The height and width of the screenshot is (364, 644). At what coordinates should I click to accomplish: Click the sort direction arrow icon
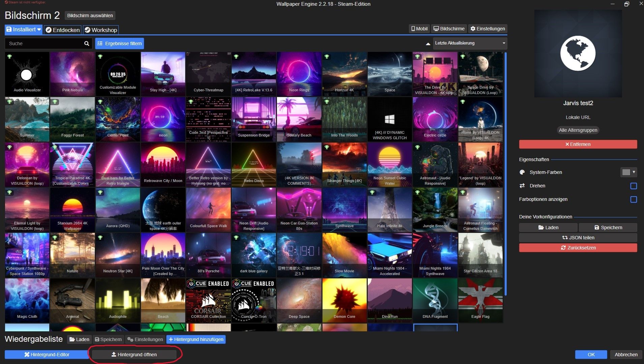coord(428,43)
